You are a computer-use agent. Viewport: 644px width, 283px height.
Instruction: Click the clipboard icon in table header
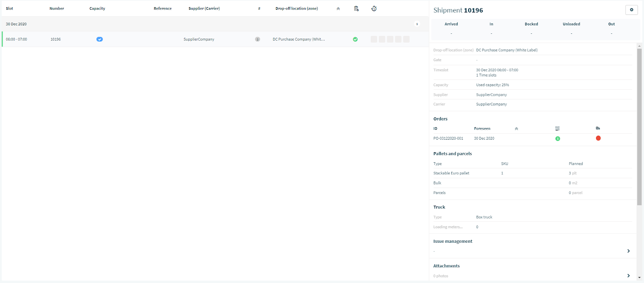[356, 8]
